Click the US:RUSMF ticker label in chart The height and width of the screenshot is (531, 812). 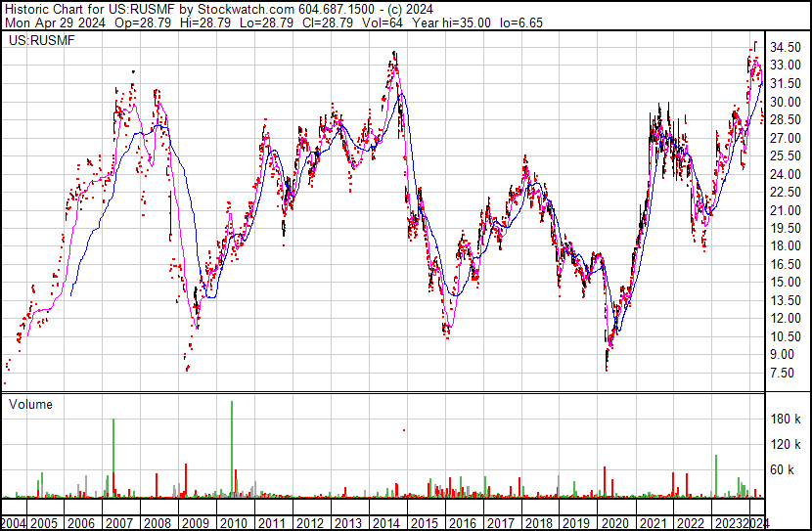pos(35,41)
